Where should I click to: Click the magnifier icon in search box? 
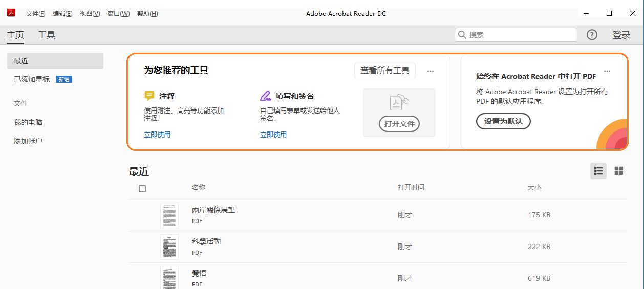[462, 35]
